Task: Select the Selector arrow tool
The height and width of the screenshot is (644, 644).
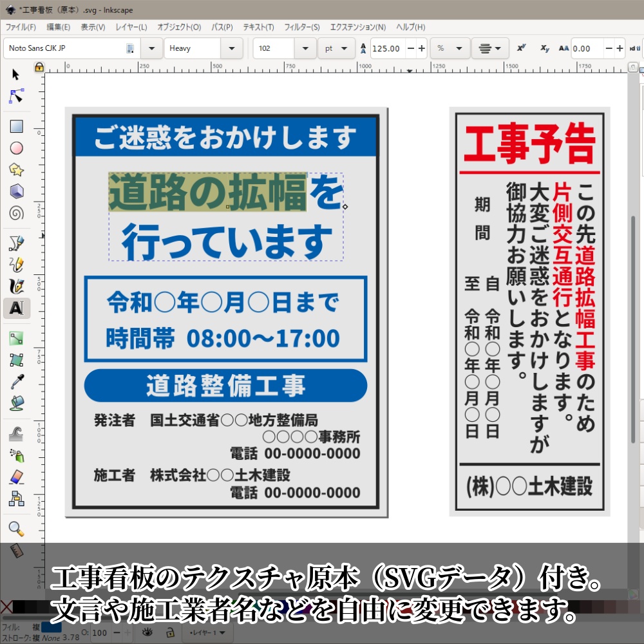Action: [16, 74]
